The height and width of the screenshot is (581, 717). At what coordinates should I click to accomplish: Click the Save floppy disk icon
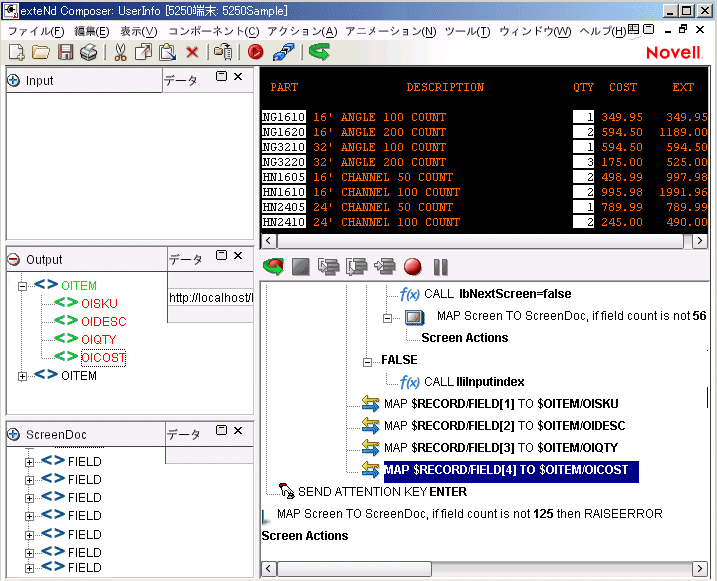66,52
